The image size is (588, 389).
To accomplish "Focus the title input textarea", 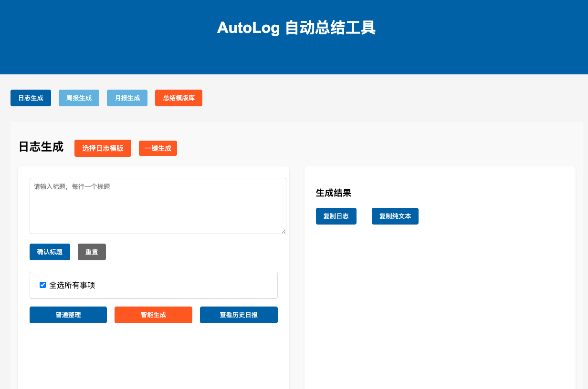I will pyautogui.click(x=157, y=205).
